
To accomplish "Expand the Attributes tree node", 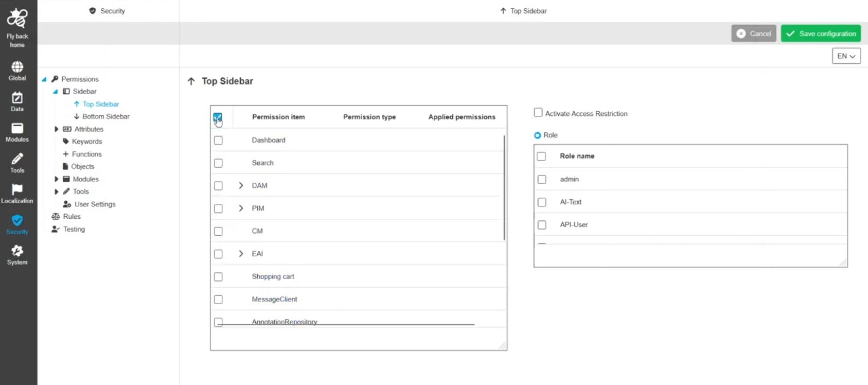I will pyautogui.click(x=57, y=129).
